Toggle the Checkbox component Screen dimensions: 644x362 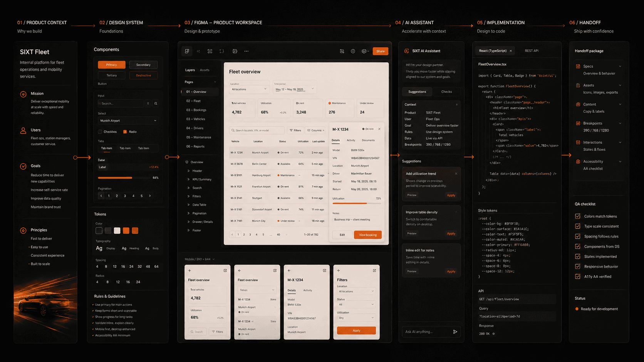coord(100,132)
